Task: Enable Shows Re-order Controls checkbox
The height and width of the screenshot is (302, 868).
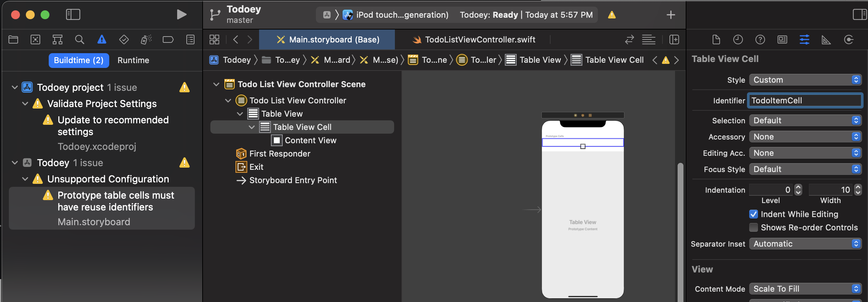Action: (x=754, y=227)
